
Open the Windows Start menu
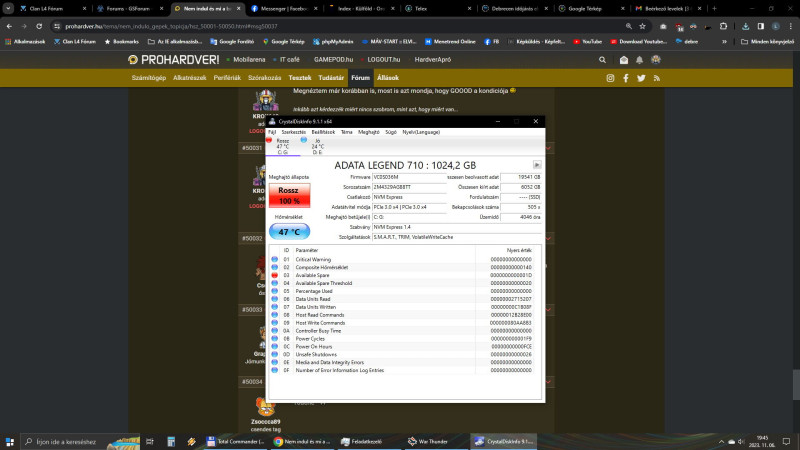10,442
